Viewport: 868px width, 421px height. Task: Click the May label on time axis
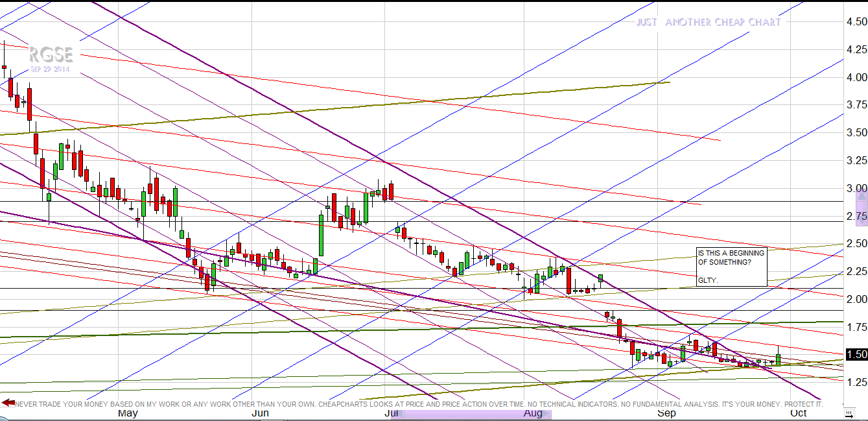coord(127,413)
